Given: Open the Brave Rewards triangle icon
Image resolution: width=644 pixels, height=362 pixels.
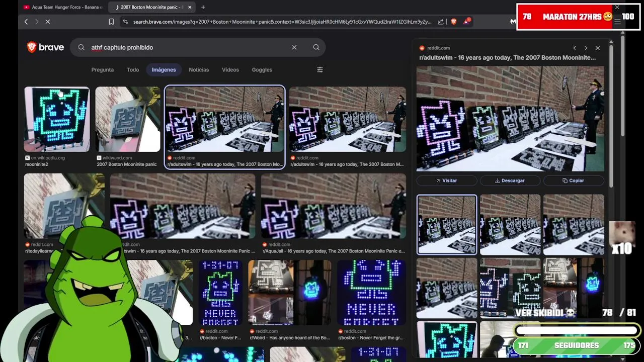Looking at the screenshot, I should 466,22.
